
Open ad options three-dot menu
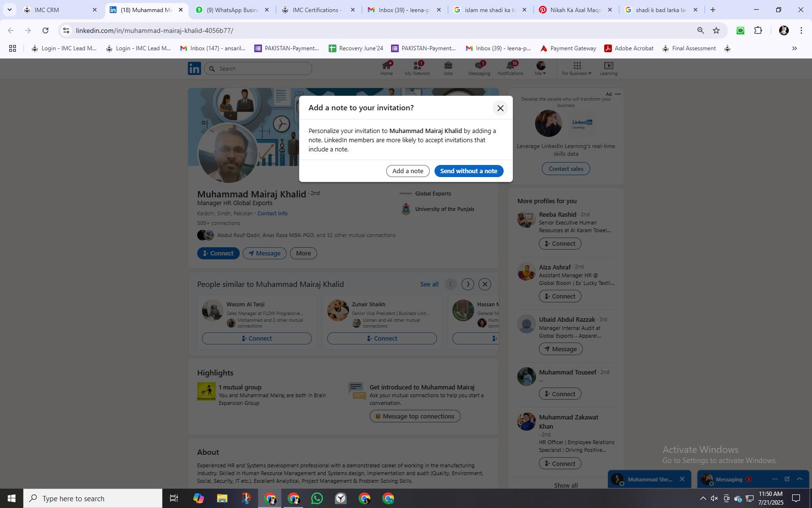pos(618,94)
